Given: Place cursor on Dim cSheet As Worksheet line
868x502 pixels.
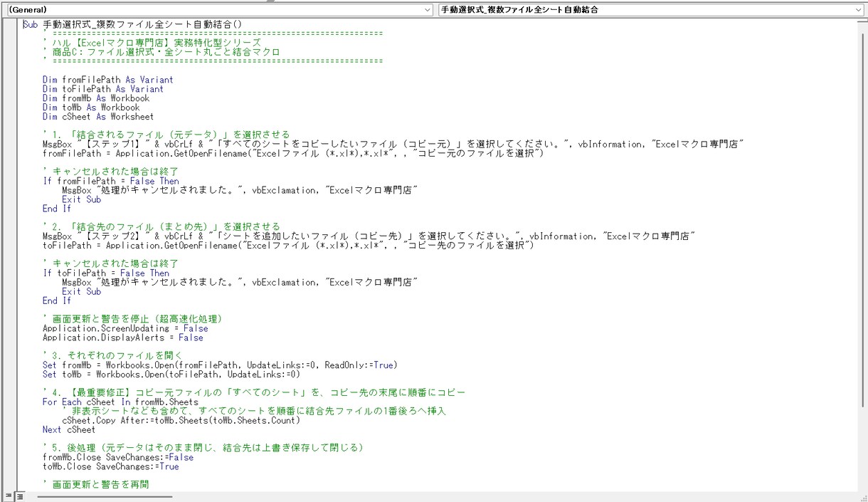Looking at the screenshot, I should point(97,117).
